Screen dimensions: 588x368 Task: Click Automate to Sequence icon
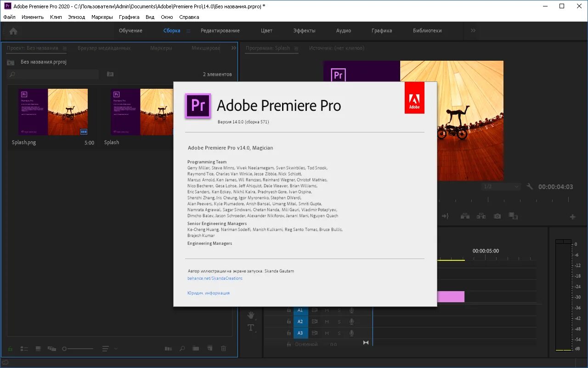click(168, 349)
